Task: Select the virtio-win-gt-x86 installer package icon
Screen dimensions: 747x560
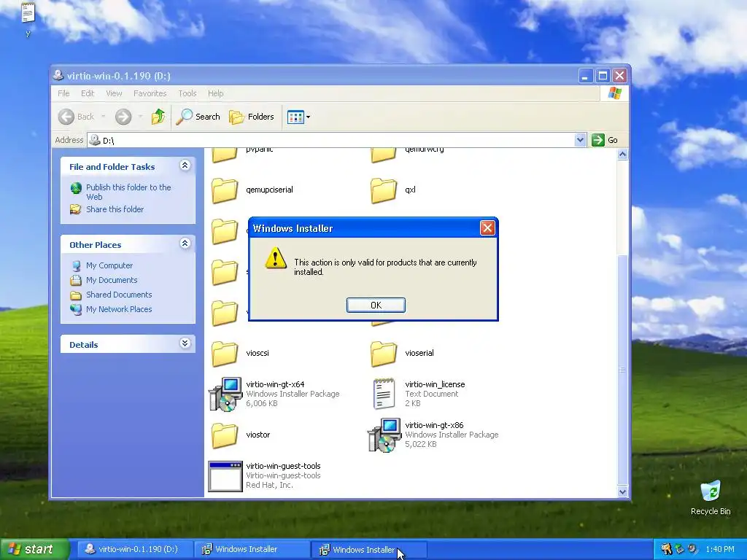Action: 384,435
